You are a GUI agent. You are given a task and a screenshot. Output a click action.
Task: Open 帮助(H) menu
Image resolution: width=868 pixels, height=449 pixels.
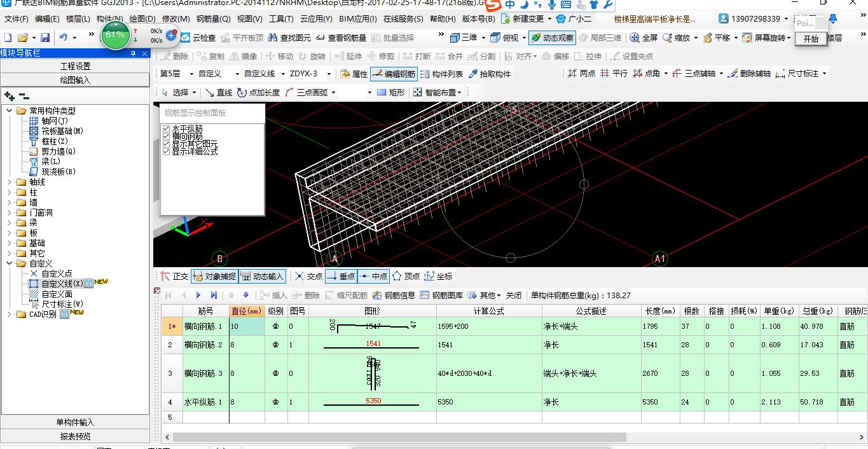click(x=443, y=19)
